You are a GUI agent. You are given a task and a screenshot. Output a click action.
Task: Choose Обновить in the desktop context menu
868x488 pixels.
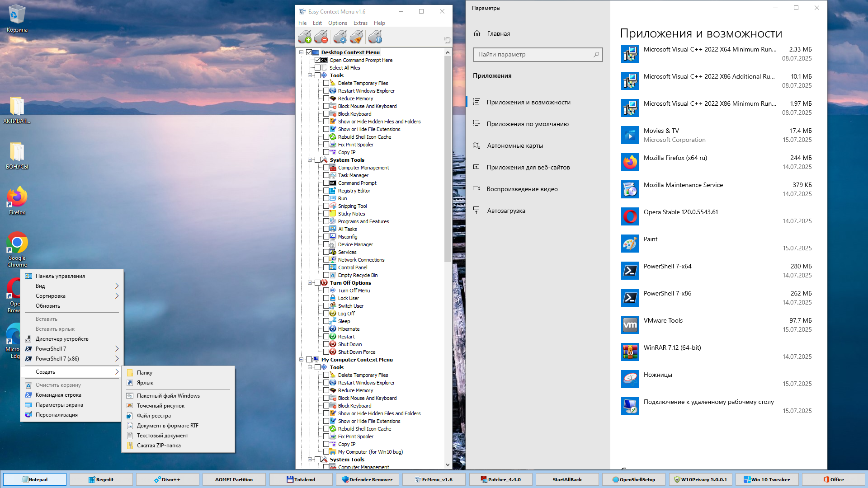tap(72, 306)
